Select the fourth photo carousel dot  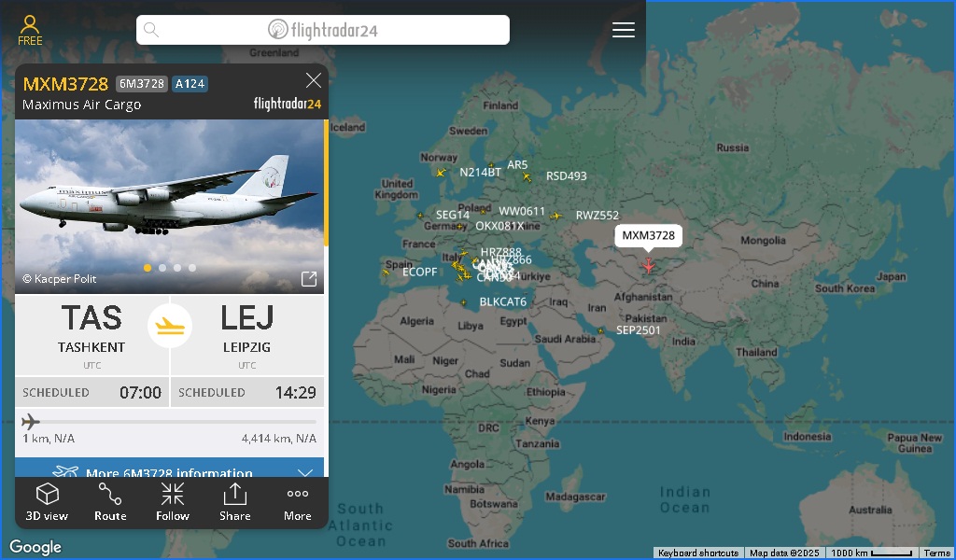[192, 268]
